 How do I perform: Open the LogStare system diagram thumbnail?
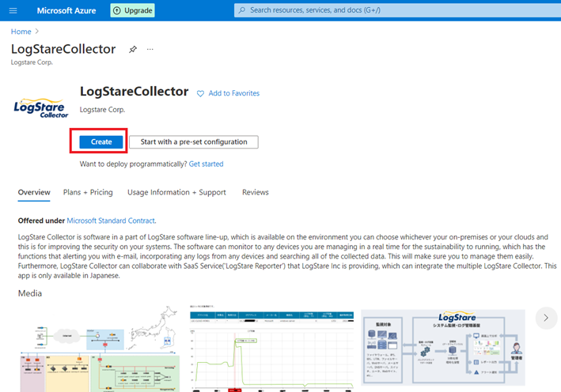pyautogui.click(x=443, y=347)
